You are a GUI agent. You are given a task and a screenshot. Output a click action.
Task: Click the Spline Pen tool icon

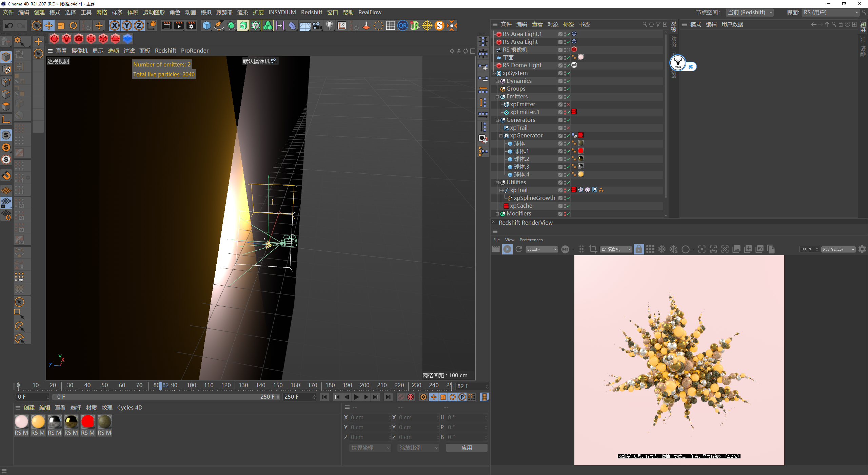click(219, 26)
